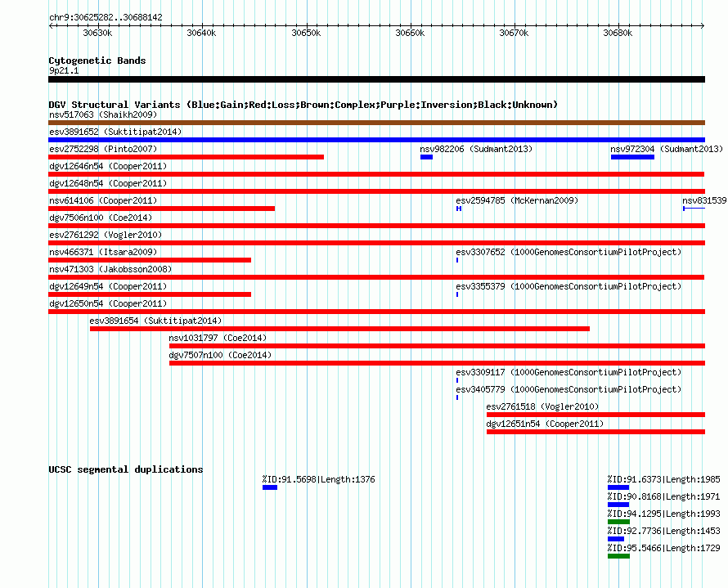The image size is (728, 588).
Task: Select the 9p21.1 band label
Action: [64, 70]
